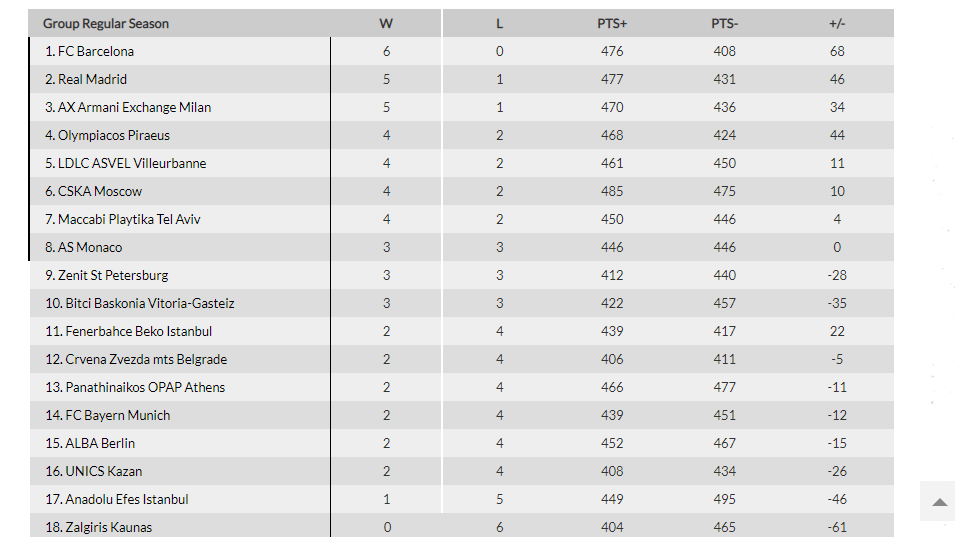Select Maccabi Playtika Tel Aviv entry
The height and width of the screenshot is (537, 955).
(x=129, y=219)
